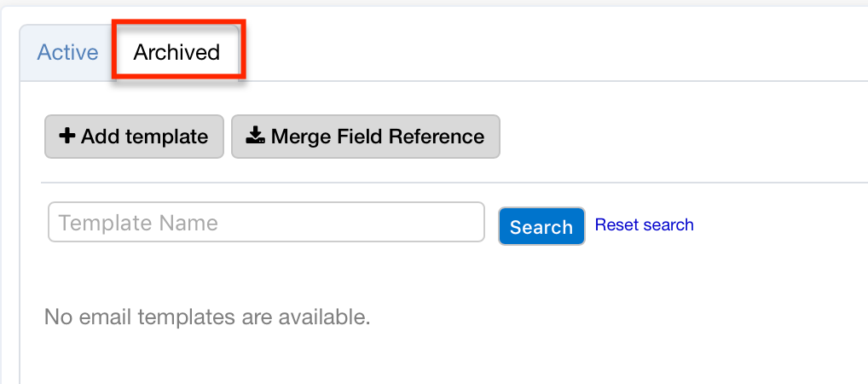Open the Merge Field Reference button
Image resolution: width=868 pixels, height=384 pixels.
(365, 137)
